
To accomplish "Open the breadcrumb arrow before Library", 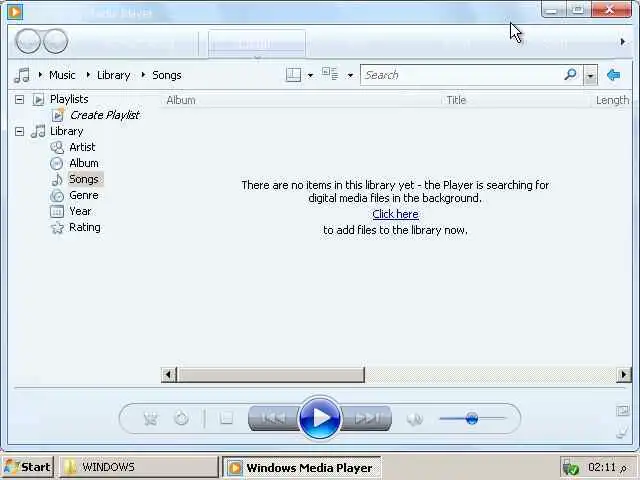I will (x=88, y=75).
